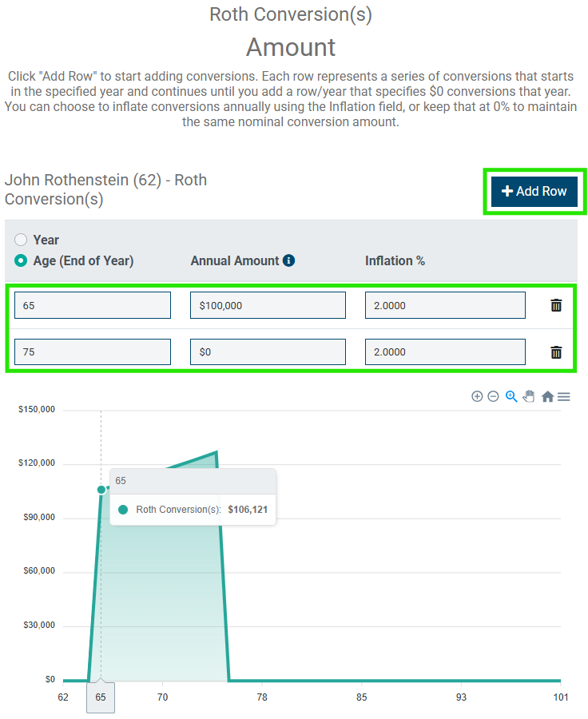Edit inflation field in the 75 row
Screen dimensions: 588x719
445,352
